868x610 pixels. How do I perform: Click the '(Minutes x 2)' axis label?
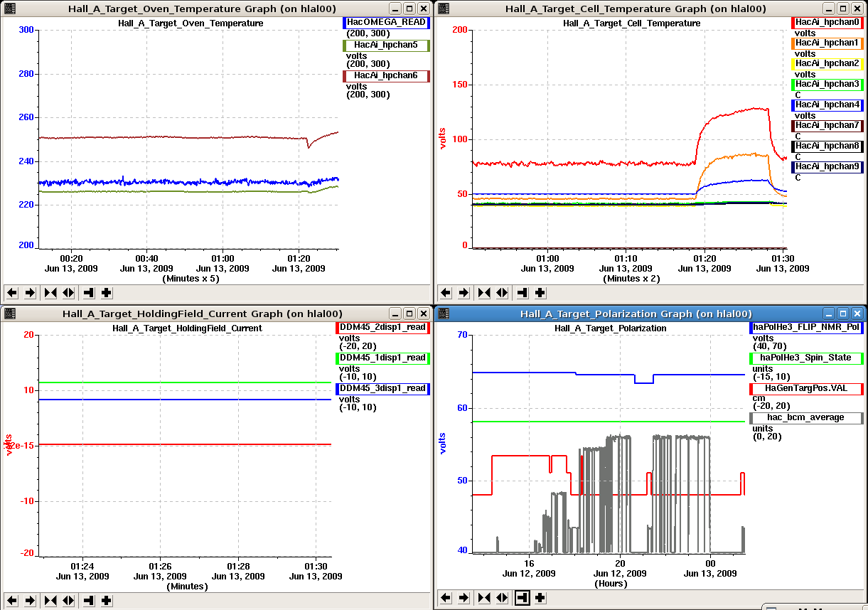[x=631, y=279]
